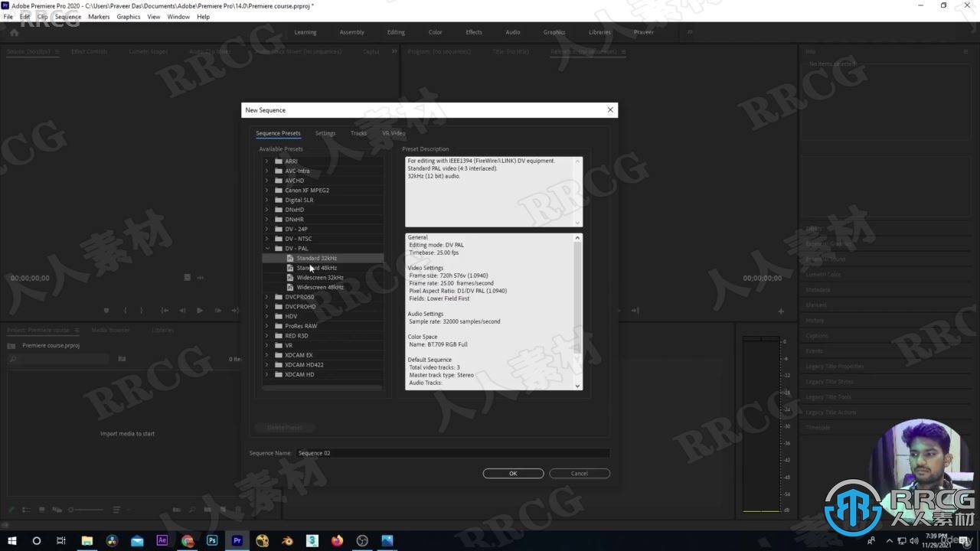Click the DNxHR folder icon
Screen dimensions: 980x551
click(x=279, y=220)
